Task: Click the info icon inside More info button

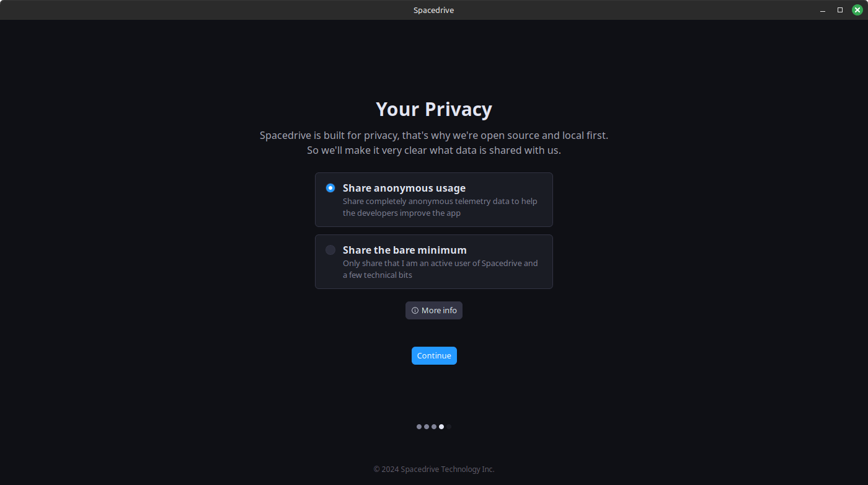Action: (414, 310)
